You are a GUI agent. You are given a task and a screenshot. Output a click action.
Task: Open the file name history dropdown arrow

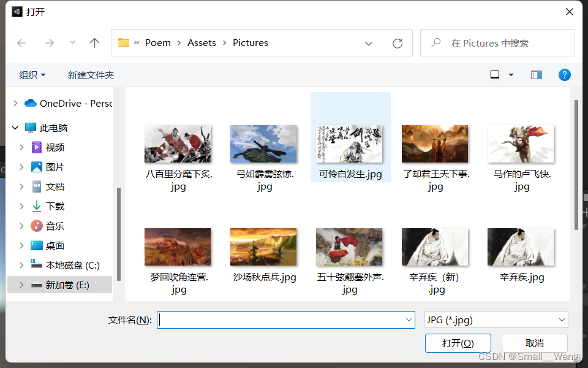click(x=409, y=320)
